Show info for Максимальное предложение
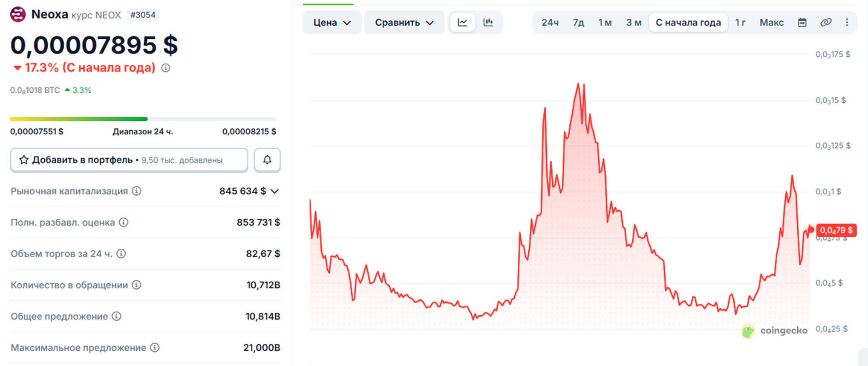 pyautogui.click(x=155, y=348)
